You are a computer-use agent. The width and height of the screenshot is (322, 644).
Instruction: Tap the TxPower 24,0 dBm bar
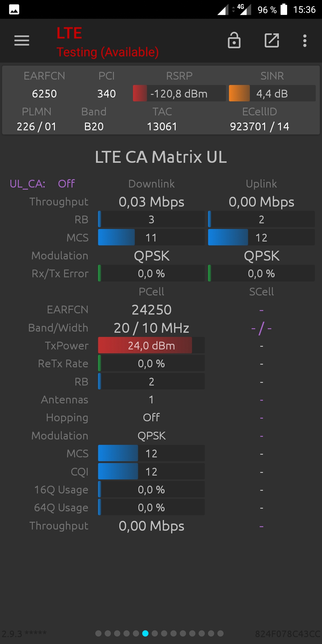pyautogui.click(x=151, y=345)
